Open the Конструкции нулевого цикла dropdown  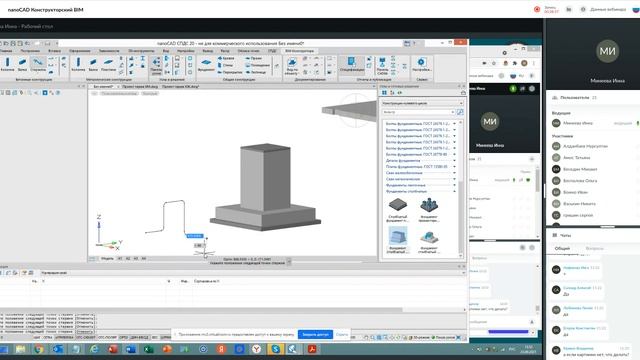(x=422, y=103)
